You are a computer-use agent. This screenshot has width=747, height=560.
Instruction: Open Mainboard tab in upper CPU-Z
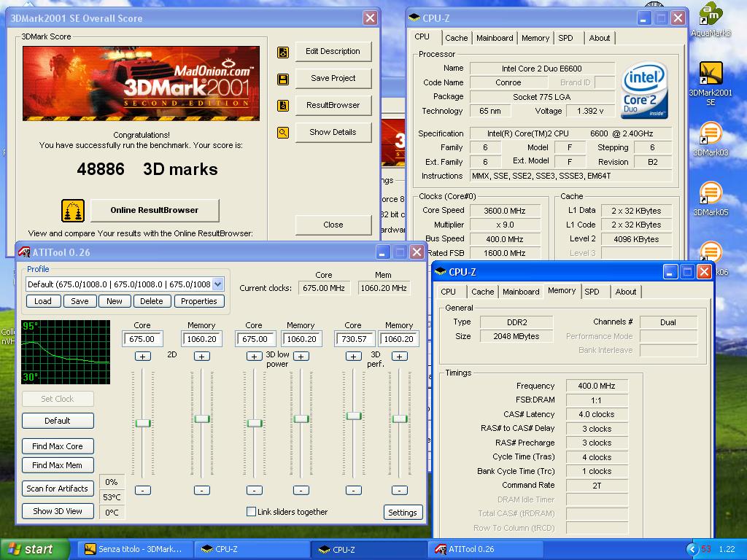pyautogui.click(x=495, y=38)
